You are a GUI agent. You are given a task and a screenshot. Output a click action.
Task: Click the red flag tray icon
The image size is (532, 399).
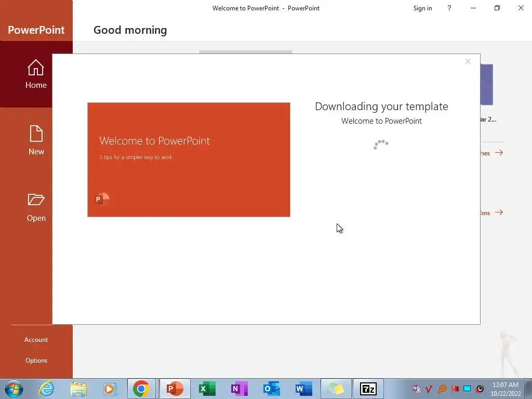[x=455, y=389]
